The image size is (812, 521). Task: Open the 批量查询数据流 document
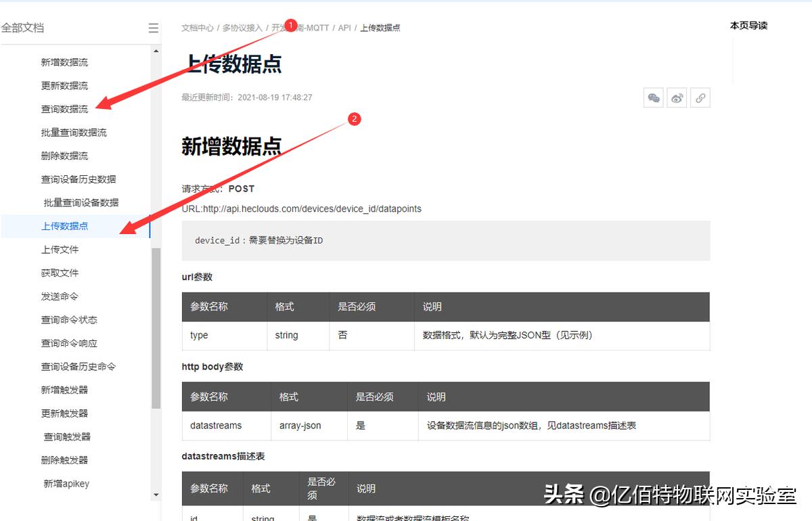pyautogui.click(x=74, y=132)
